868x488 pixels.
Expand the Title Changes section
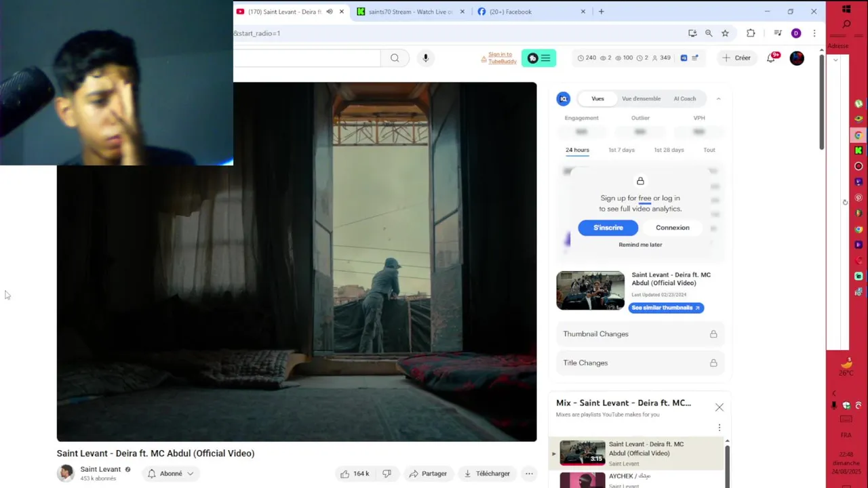[x=640, y=363]
